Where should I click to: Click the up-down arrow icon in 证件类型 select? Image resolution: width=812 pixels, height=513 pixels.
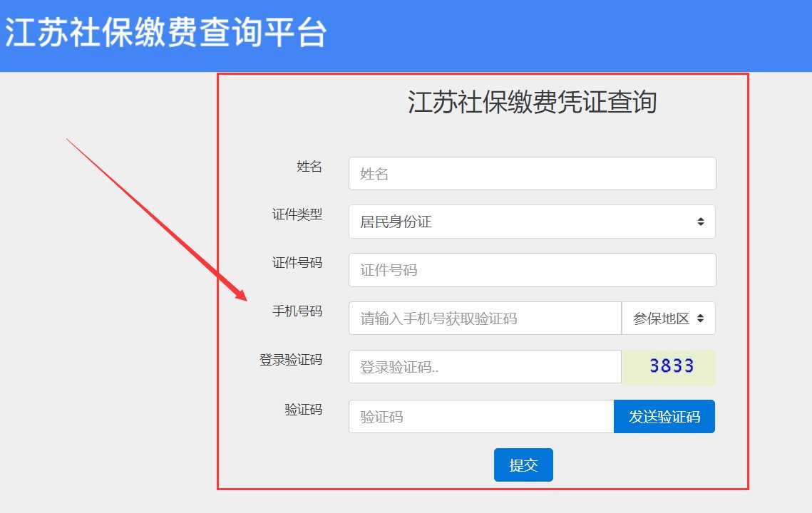(701, 222)
